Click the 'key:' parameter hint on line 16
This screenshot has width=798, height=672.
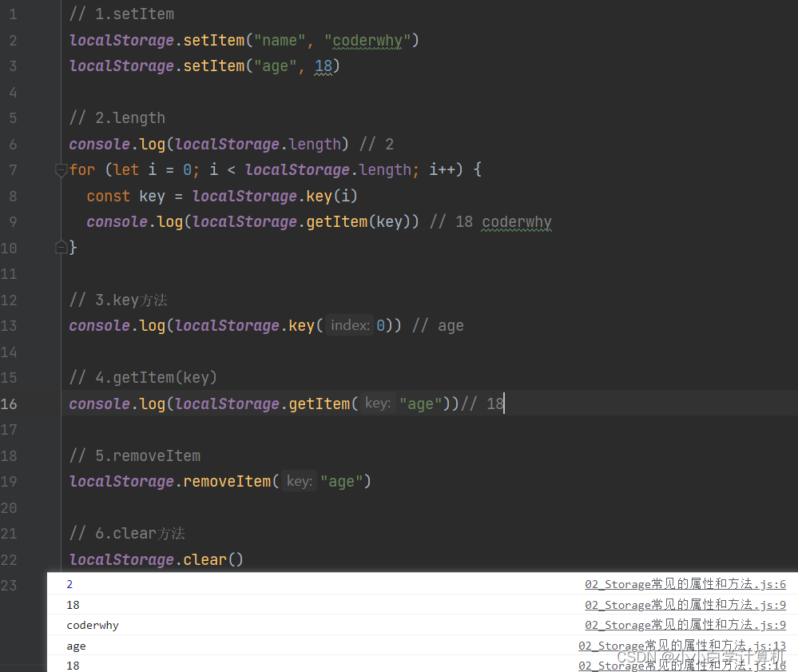(378, 404)
